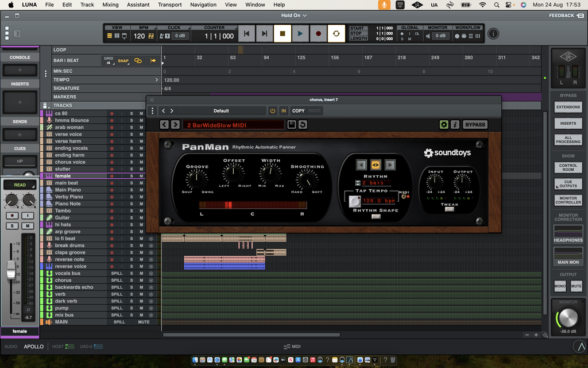Select the left-arrow pan direction button
588x368 pixels.
(361, 165)
